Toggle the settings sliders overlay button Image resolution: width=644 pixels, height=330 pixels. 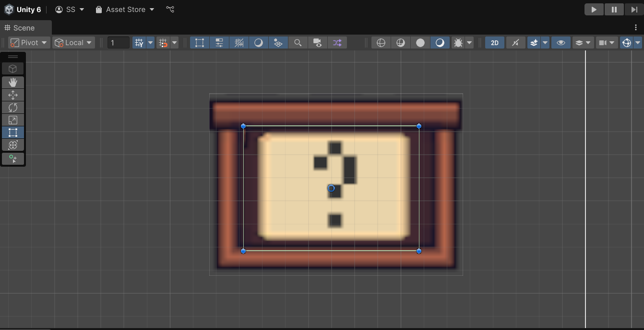click(219, 43)
